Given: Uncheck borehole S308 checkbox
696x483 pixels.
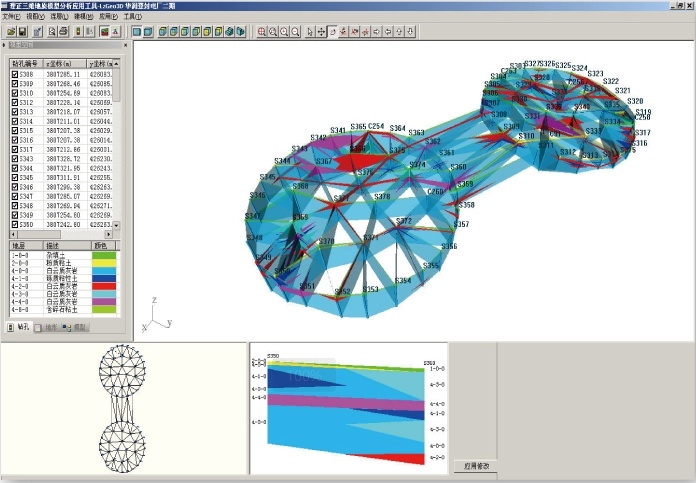Looking at the screenshot, I should point(14,74).
